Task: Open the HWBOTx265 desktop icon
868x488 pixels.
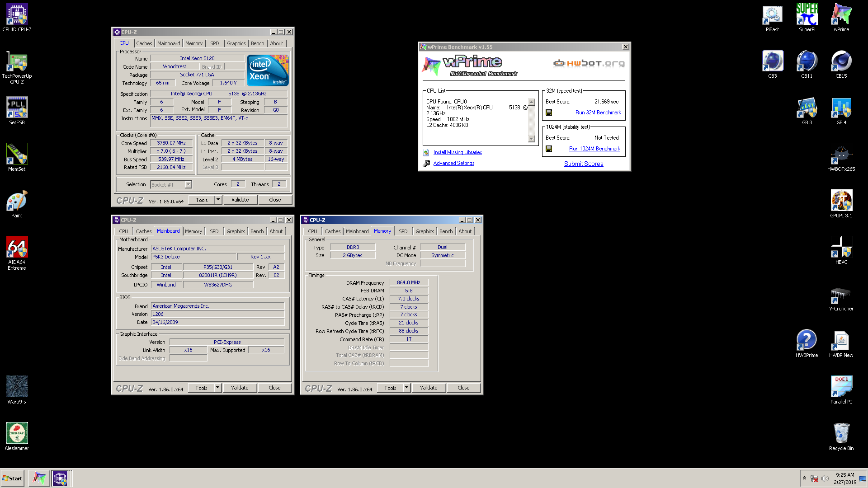Action: pos(841,158)
